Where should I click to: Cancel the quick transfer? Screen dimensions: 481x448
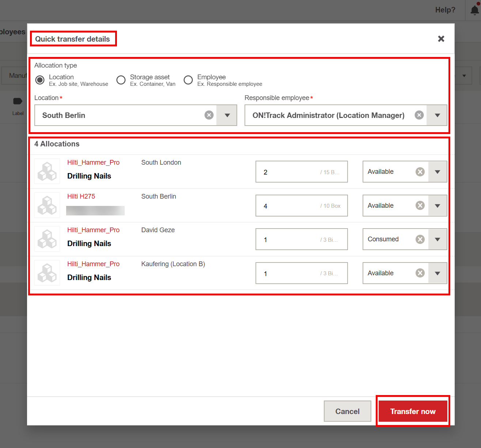(348, 411)
